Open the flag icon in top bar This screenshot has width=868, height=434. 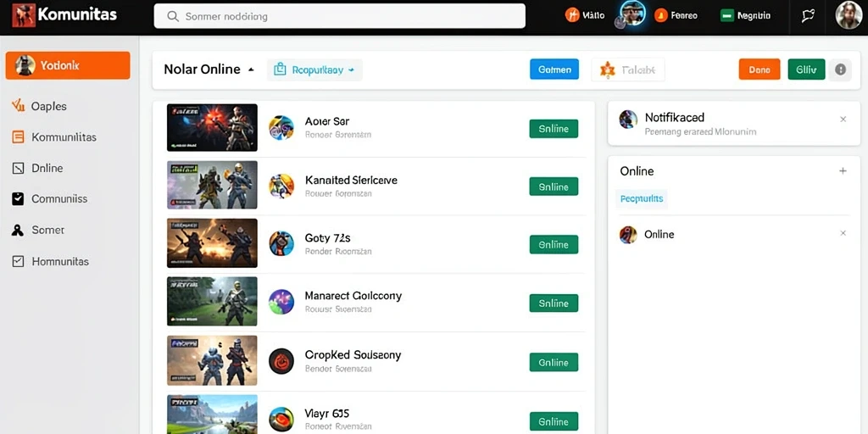[x=808, y=16]
